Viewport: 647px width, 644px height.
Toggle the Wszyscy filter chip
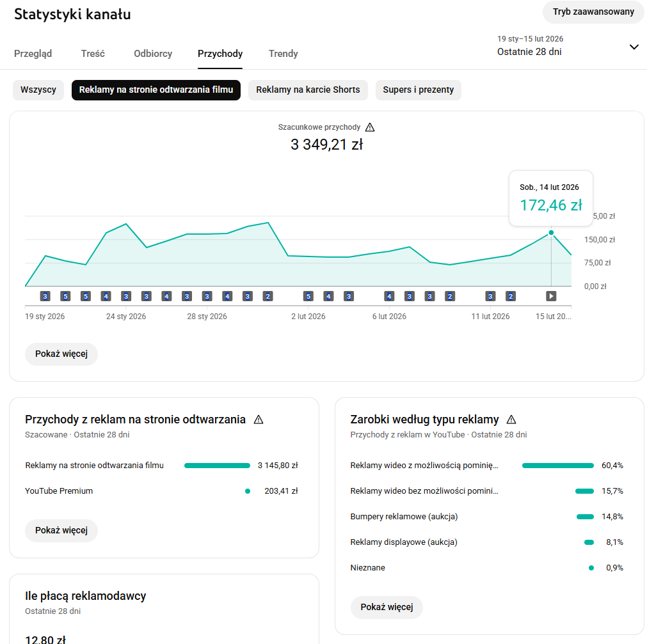point(38,90)
